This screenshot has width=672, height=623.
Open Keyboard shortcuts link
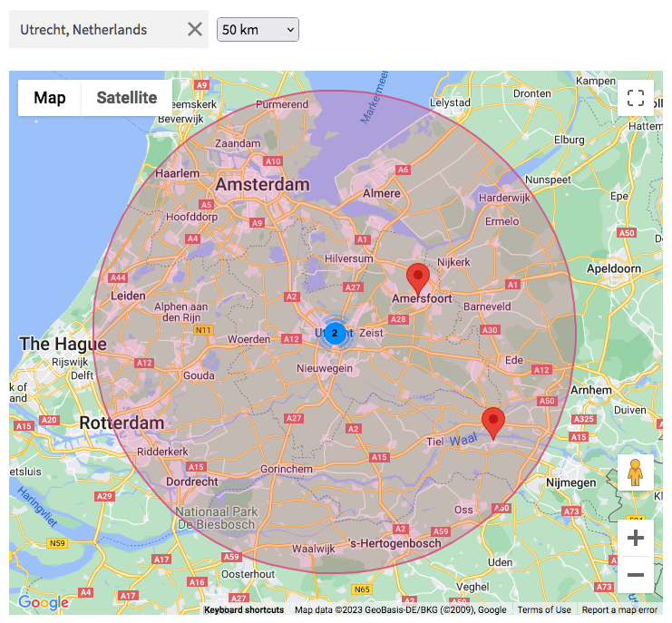point(244,609)
